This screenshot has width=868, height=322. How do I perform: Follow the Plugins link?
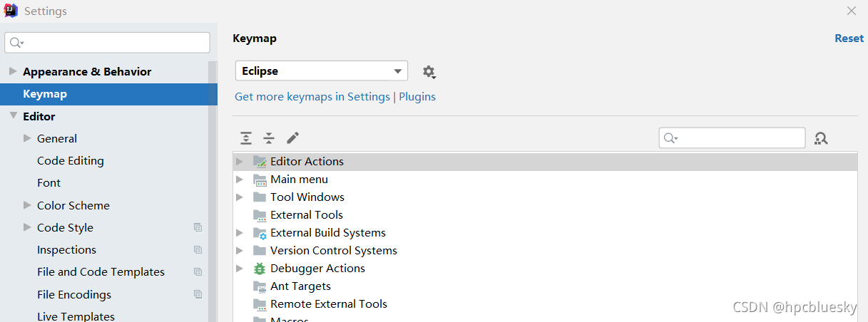click(x=417, y=97)
